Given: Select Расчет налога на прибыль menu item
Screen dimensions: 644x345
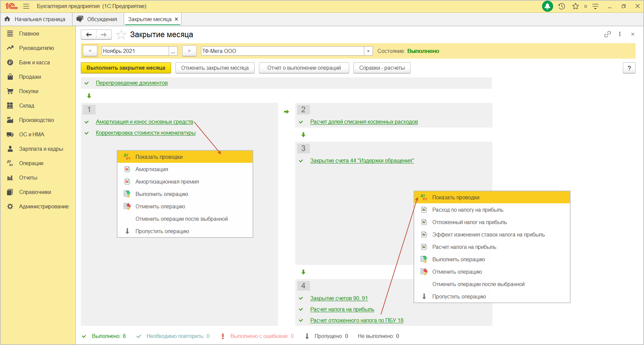Looking at the screenshot, I should 492,247.
